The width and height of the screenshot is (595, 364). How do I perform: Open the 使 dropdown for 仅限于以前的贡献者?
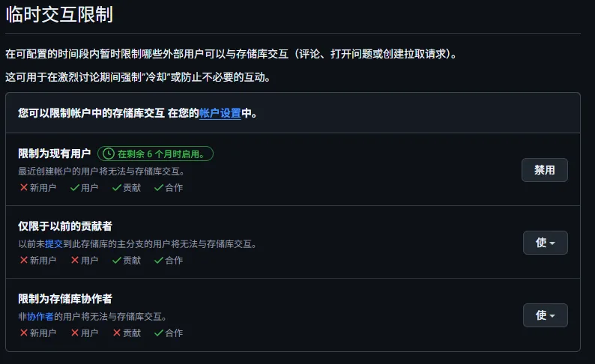[545, 243]
